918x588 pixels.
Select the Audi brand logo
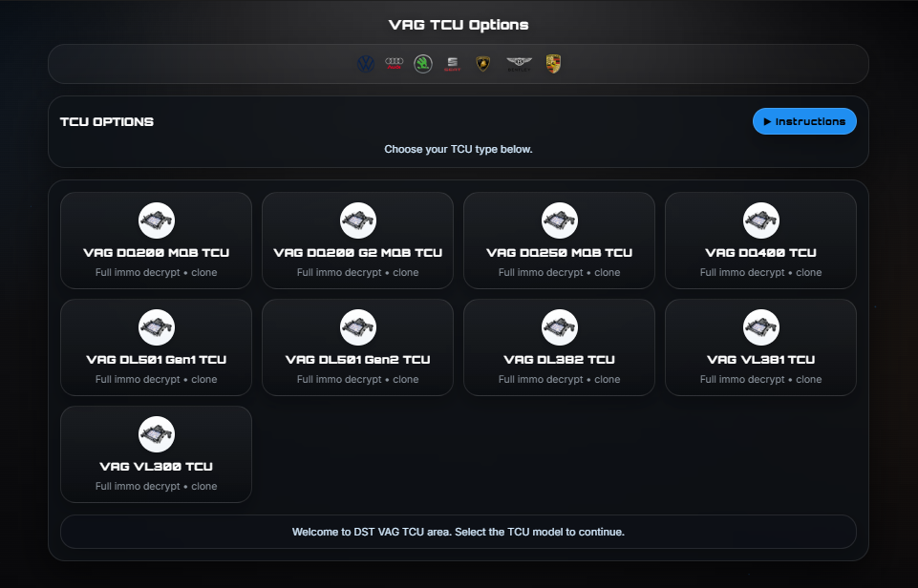pyautogui.click(x=394, y=63)
